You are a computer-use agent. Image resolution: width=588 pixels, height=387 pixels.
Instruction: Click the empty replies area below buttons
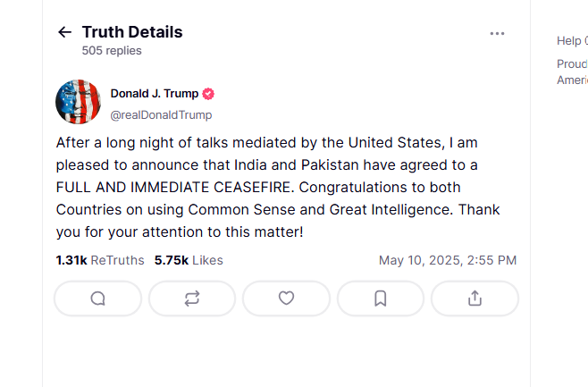click(286, 352)
